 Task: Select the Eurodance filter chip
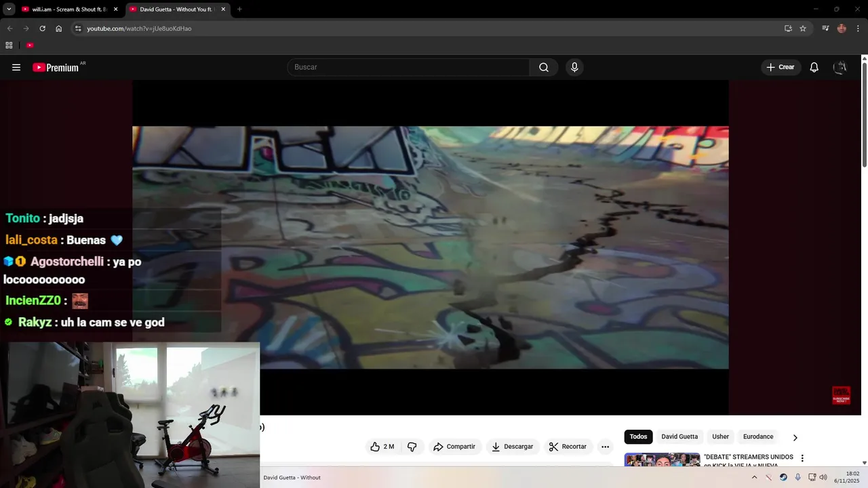click(758, 436)
